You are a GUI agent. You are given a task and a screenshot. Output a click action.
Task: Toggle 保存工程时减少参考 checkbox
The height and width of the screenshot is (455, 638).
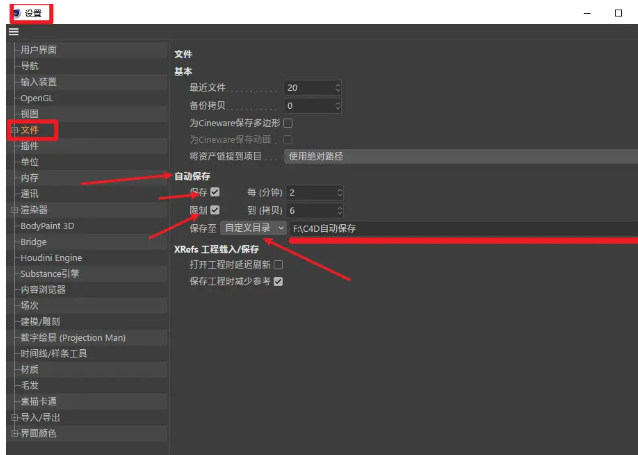coord(278,282)
